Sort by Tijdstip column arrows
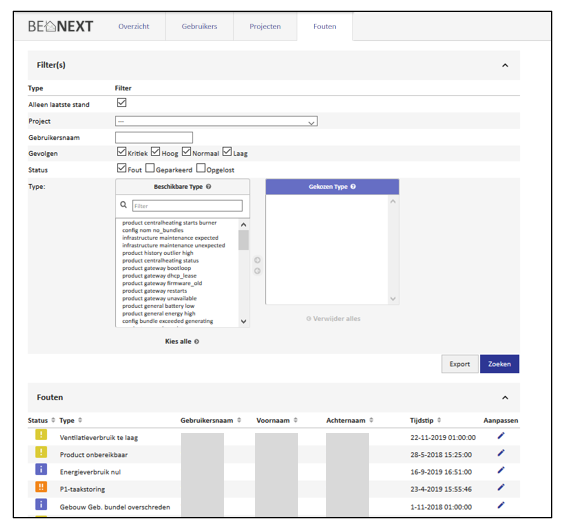The width and height of the screenshot is (564, 528). click(439, 420)
